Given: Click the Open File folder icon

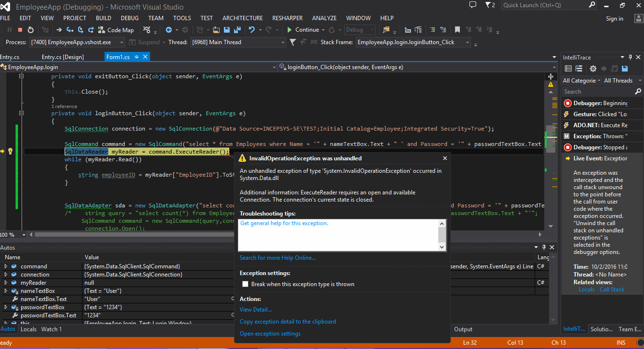Looking at the screenshot, I should tap(216, 30).
